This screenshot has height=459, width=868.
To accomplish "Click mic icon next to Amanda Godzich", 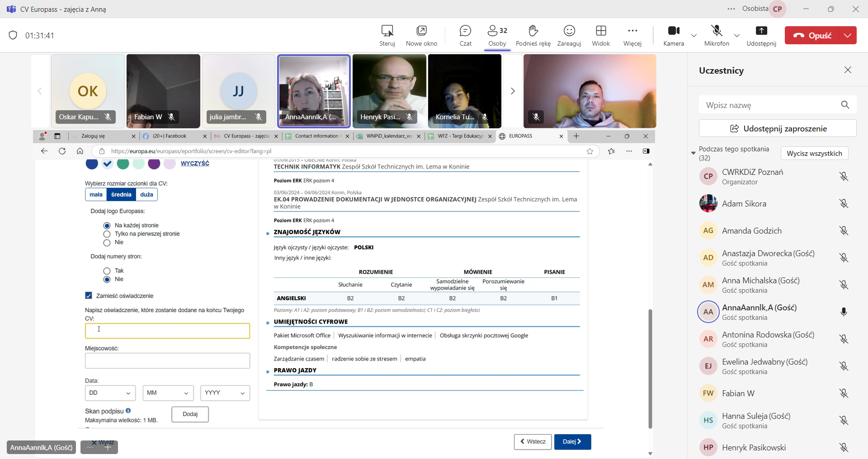I will (x=844, y=231).
